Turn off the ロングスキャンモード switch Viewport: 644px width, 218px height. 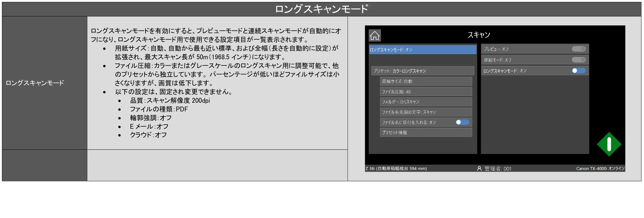[x=579, y=71]
